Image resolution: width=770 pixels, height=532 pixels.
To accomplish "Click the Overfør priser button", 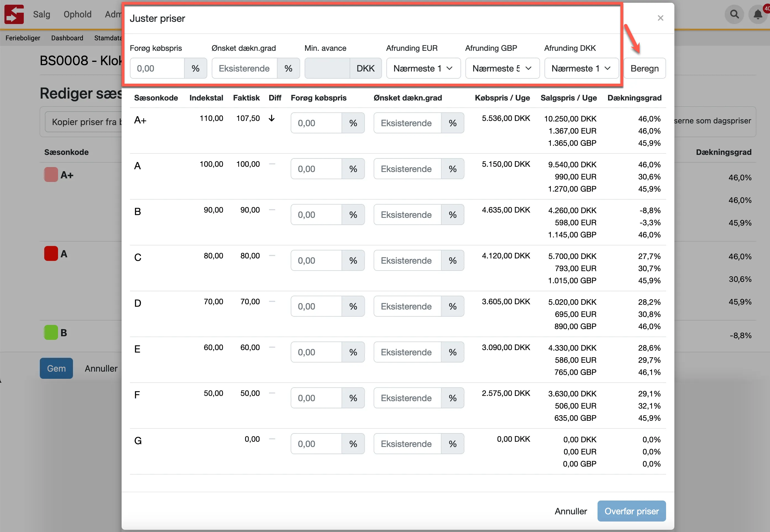I will (x=631, y=511).
